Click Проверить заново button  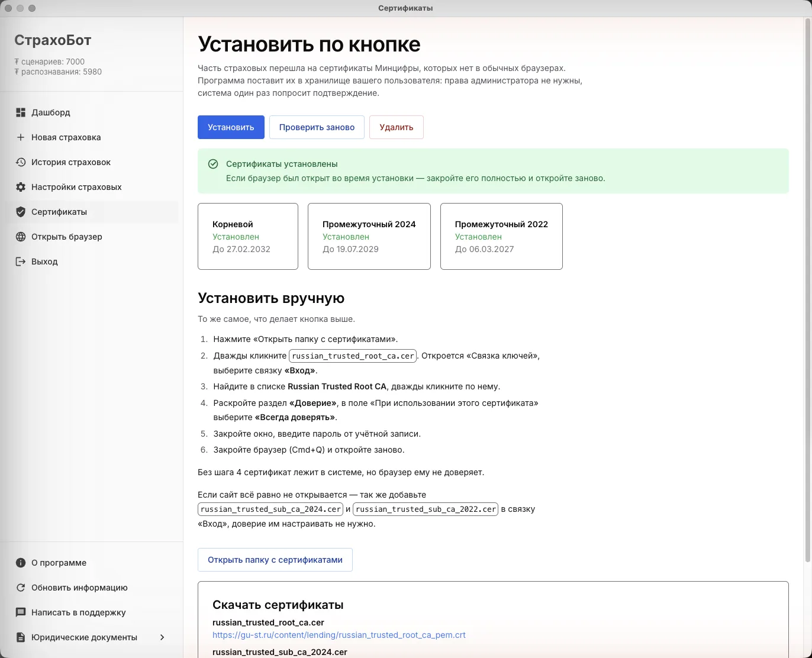[317, 127]
